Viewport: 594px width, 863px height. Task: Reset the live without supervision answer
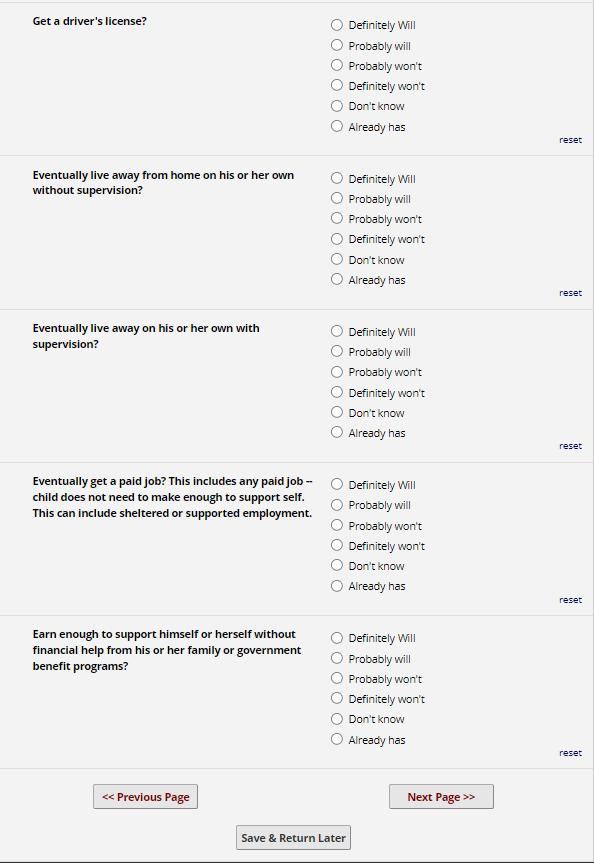click(x=570, y=293)
